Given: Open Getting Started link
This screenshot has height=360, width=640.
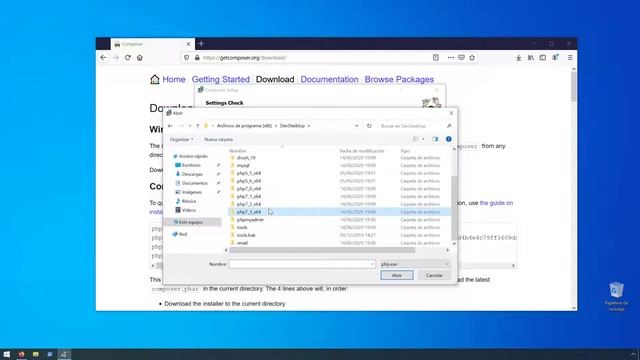Looking at the screenshot, I should click(221, 79).
